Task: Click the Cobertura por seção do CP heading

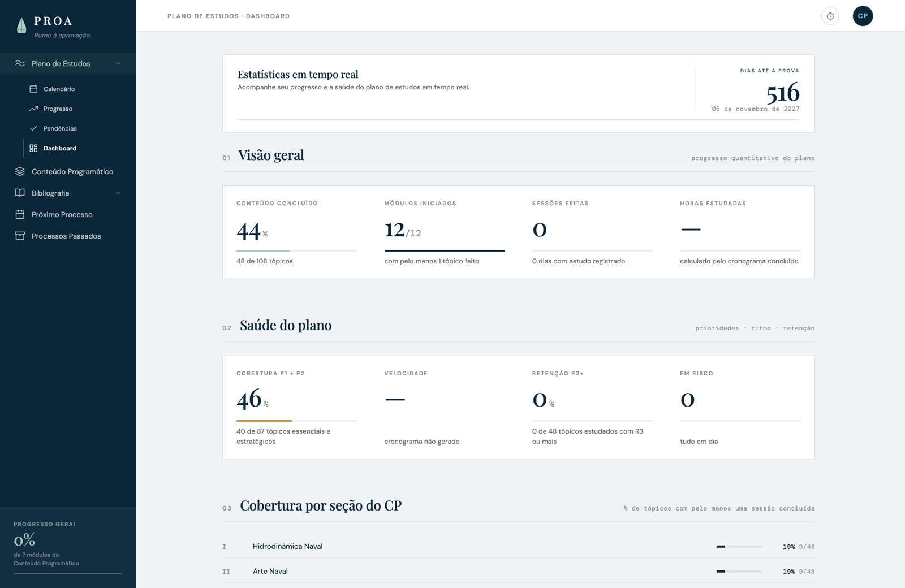Action: point(321,505)
